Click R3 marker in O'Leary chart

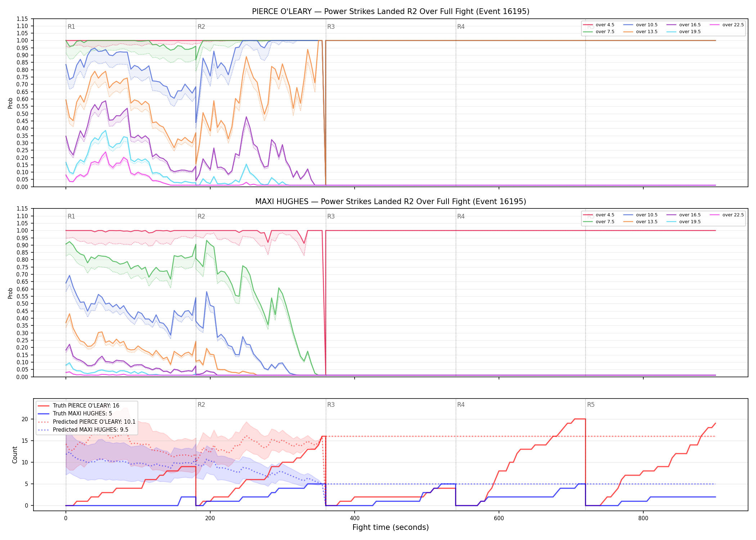[x=331, y=27]
